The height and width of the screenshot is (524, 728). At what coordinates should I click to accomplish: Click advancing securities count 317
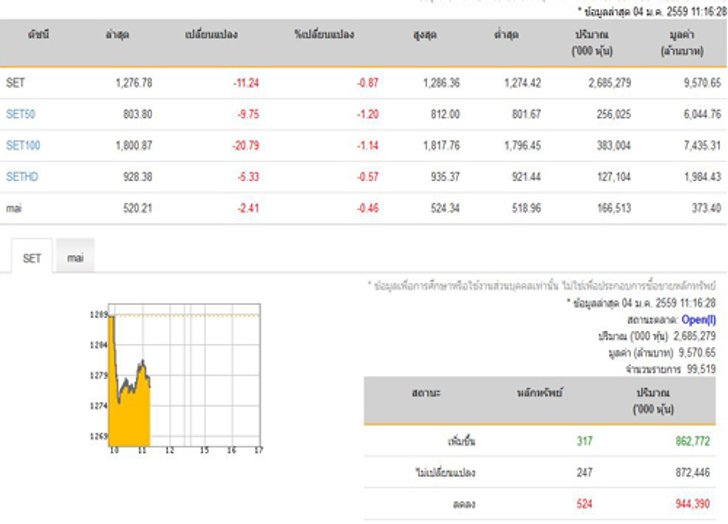[585, 441]
